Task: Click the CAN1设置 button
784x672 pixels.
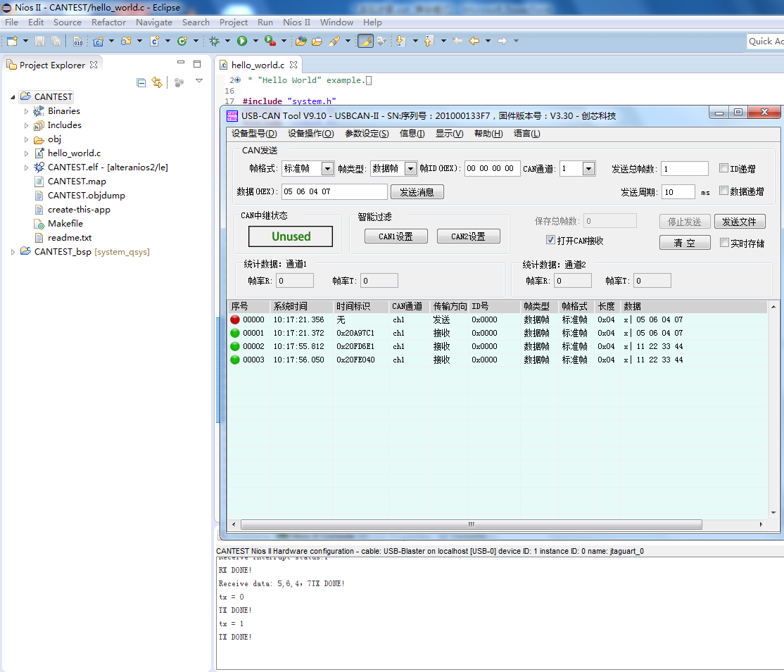Action: tap(396, 236)
